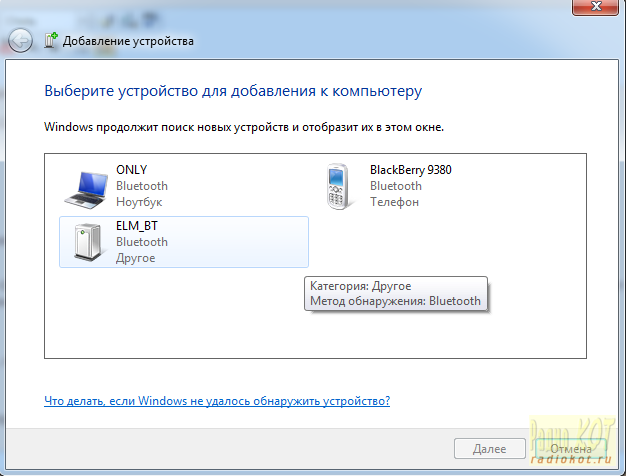Screen dimensions: 626x476
Task: Click the Windows продолжит поиск description text
Action: click(x=244, y=127)
